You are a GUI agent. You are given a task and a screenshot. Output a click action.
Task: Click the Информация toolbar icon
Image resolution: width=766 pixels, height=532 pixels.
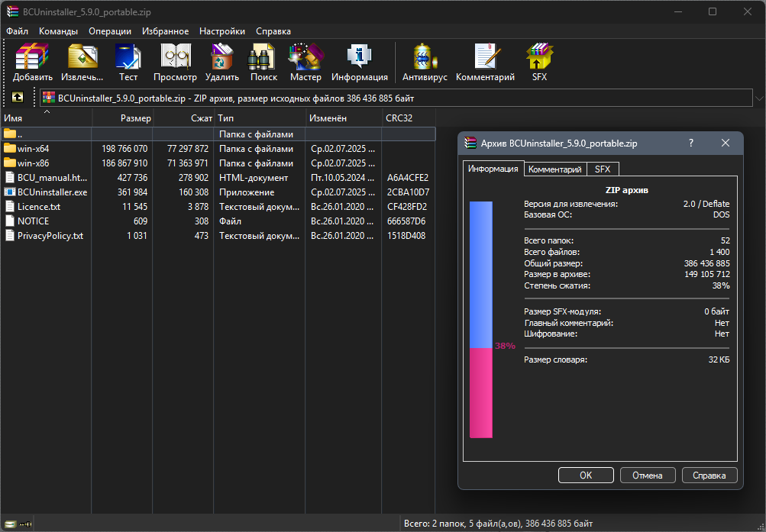click(360, 56)
